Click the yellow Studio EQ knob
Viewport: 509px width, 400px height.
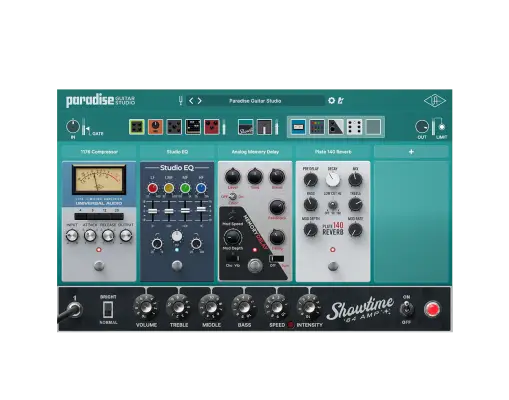coord(169,188)
